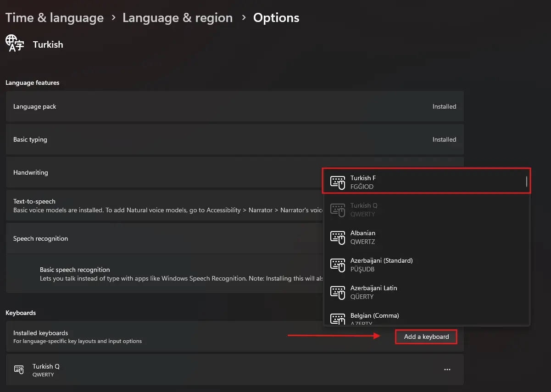The width and height of the screenshot is (551, 392).
Task: Open the Handwriting feature row
Action: tap(165, 172)
